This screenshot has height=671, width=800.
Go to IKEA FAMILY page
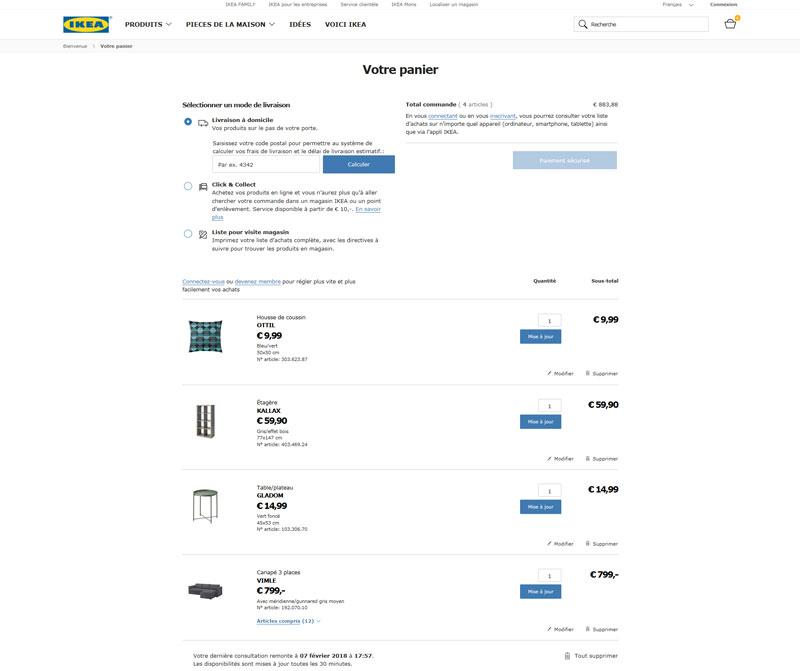tap(240, 5)
